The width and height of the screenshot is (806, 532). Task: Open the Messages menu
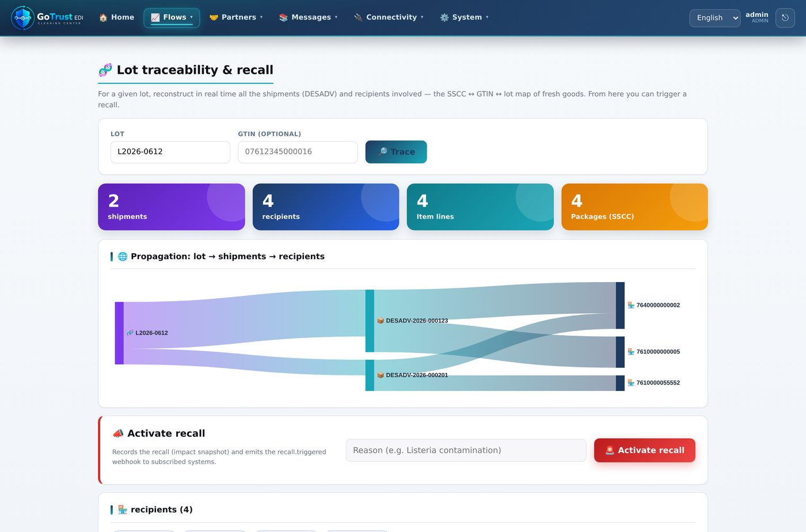coord(308,17)
